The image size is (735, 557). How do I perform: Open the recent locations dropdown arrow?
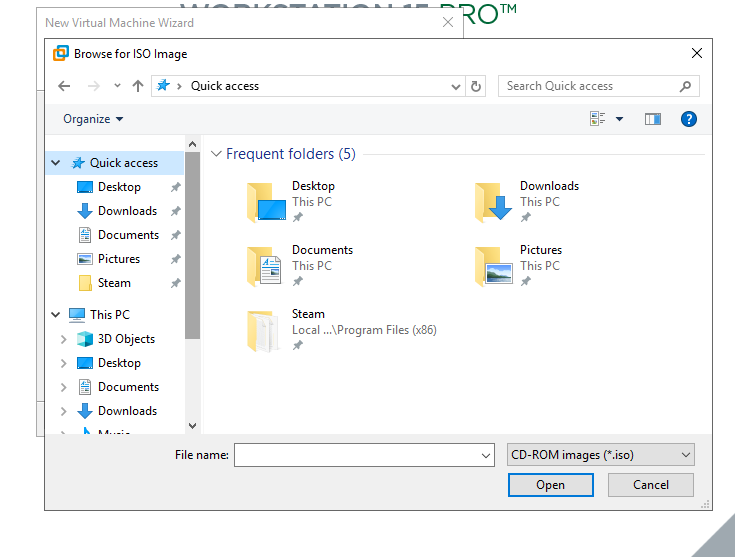pyautogui.click(x=117, y=86)
